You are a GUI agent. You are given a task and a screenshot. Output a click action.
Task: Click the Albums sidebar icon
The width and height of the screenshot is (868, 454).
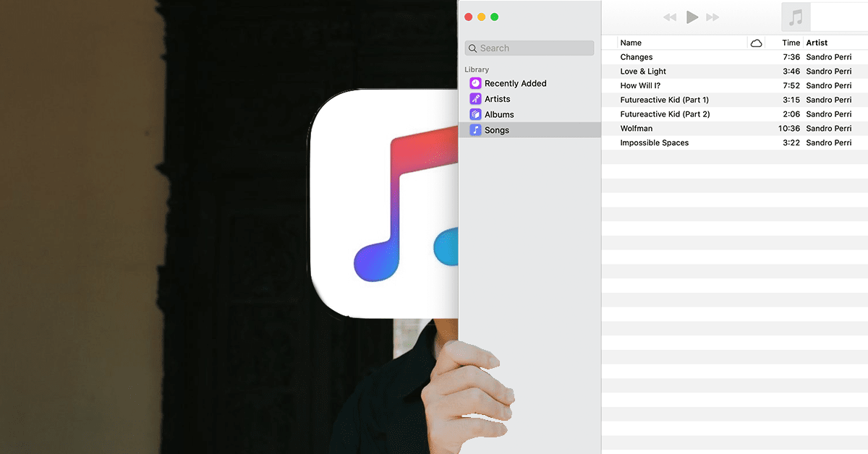pos(475,114)
